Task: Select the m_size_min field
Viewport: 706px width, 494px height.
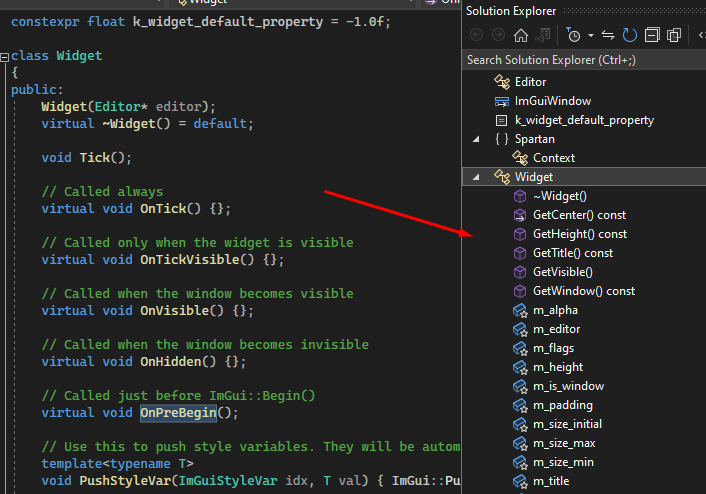Action: point(563,462)
